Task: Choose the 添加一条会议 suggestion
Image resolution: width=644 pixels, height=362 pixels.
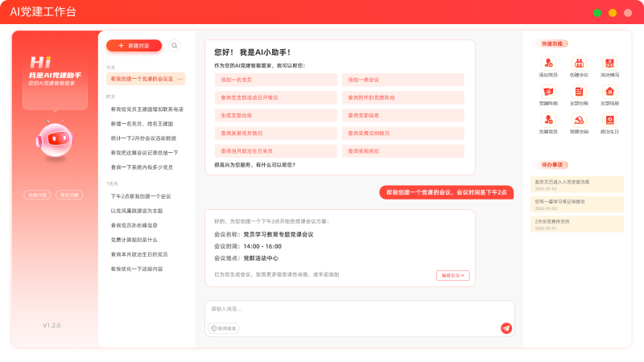Action: [403, 80]
